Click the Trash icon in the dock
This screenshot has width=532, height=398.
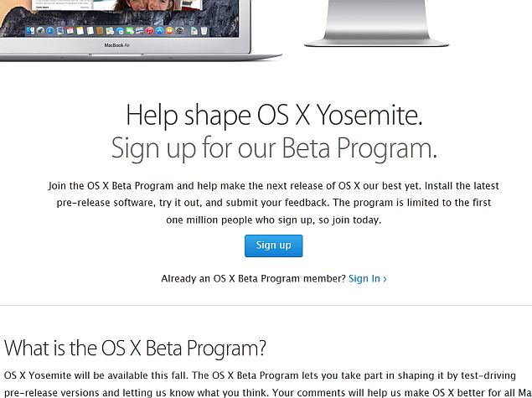204,31
